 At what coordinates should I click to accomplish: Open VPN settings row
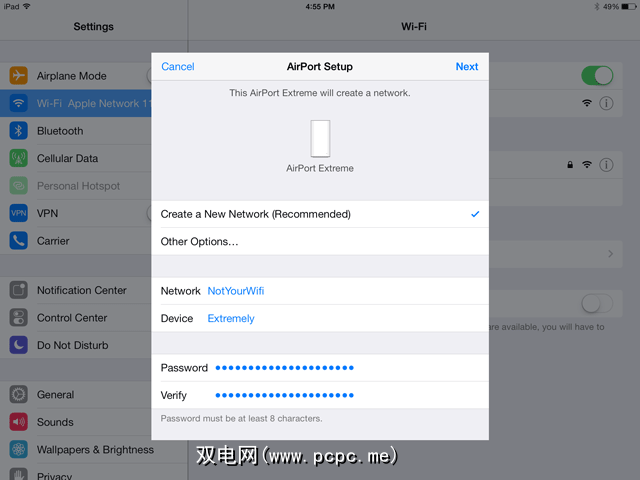[76, 213]
